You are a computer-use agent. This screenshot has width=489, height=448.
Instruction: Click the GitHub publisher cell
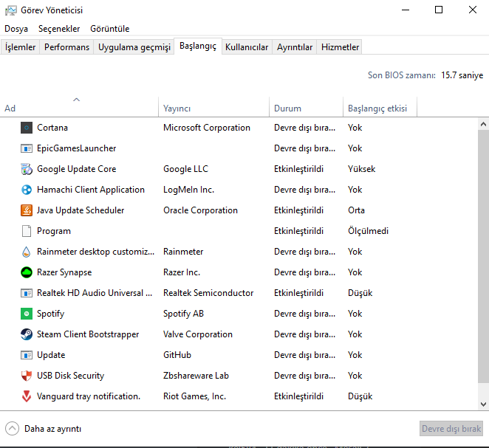point(177,355)
